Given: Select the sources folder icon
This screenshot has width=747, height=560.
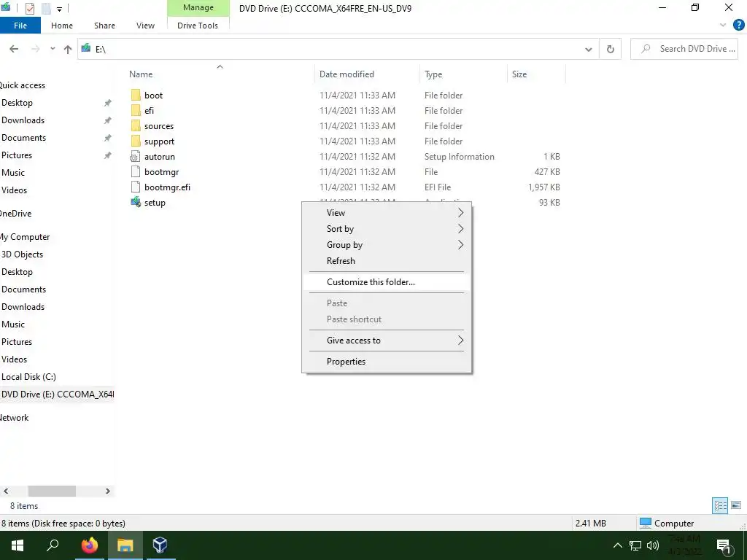Looking at the screenshot, I should [136, 125].
